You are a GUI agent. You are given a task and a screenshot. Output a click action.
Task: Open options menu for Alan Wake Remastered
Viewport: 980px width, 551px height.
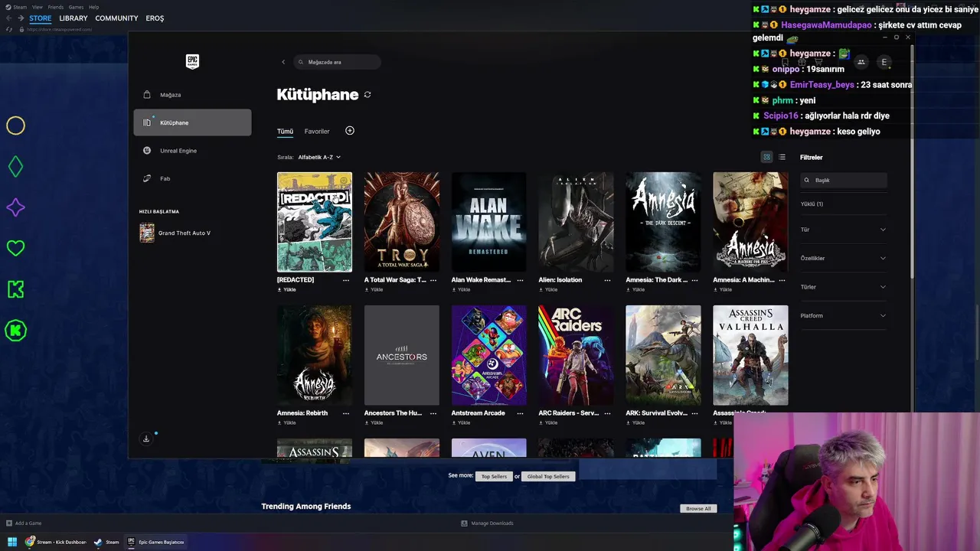coord(521,280)
